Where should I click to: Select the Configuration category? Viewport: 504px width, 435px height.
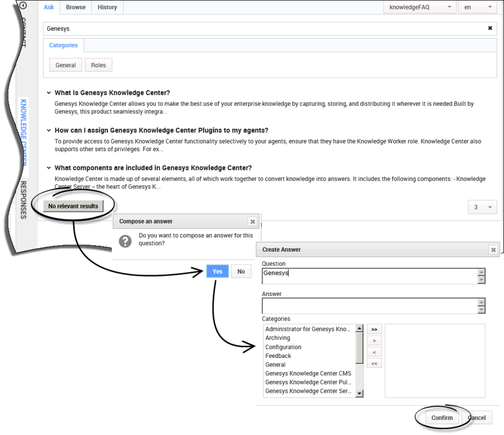click(x=283, y=347)
